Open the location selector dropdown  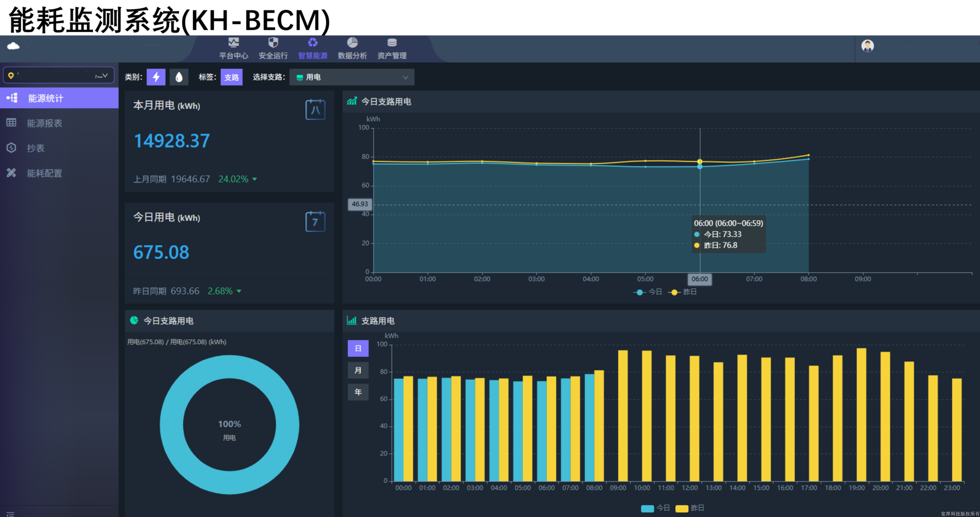(59, 75)
